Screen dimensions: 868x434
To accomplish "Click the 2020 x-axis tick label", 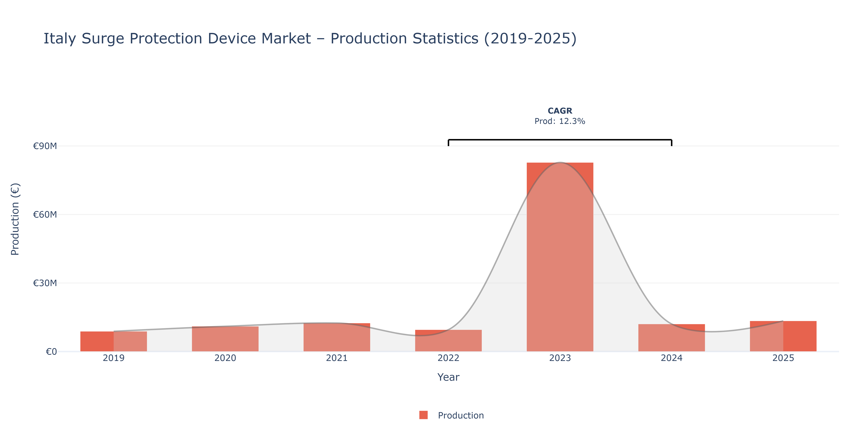I will (225, 358).
